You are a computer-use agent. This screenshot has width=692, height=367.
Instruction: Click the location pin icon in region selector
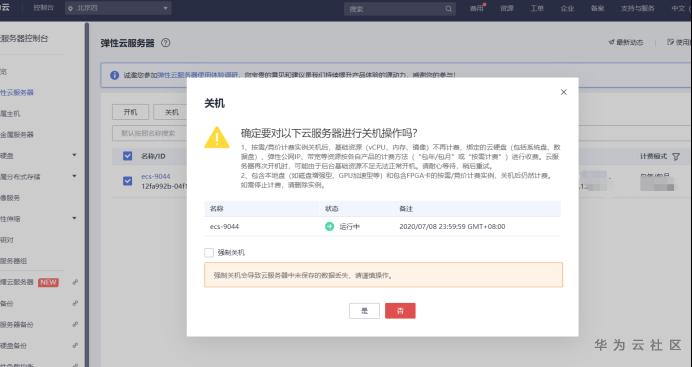[71, 8]
